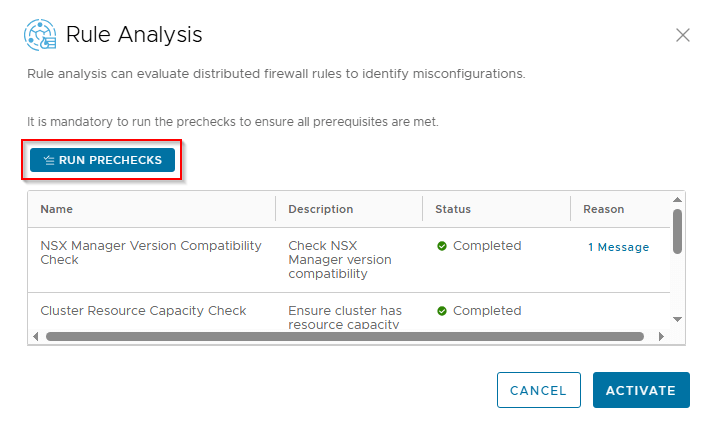Click green check icon for Cluster Resource check
This screenshot has width=712, height=423.
pyautogui.click(x=442, y=311)
